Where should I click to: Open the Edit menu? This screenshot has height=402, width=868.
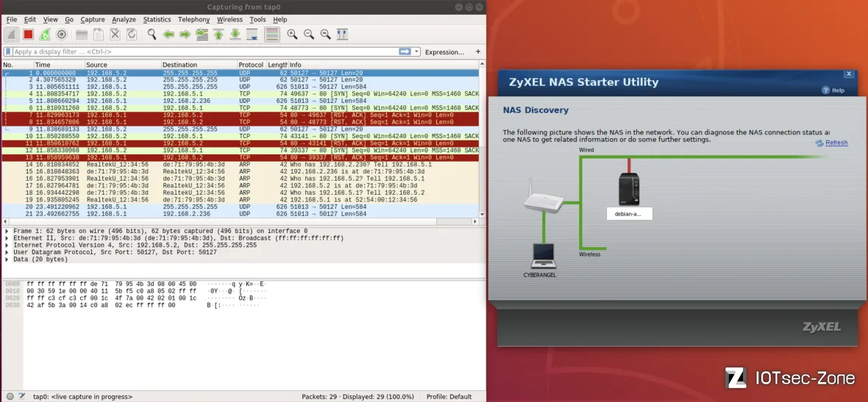[30, 19]
